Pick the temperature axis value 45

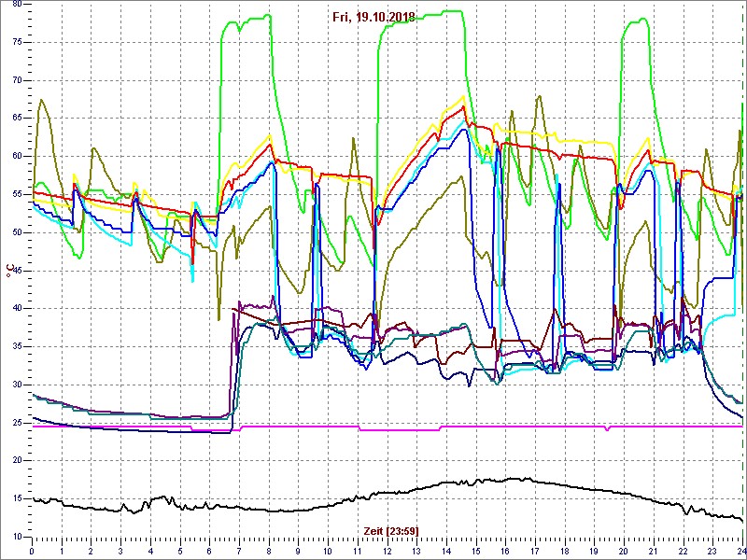coord(16,271)
